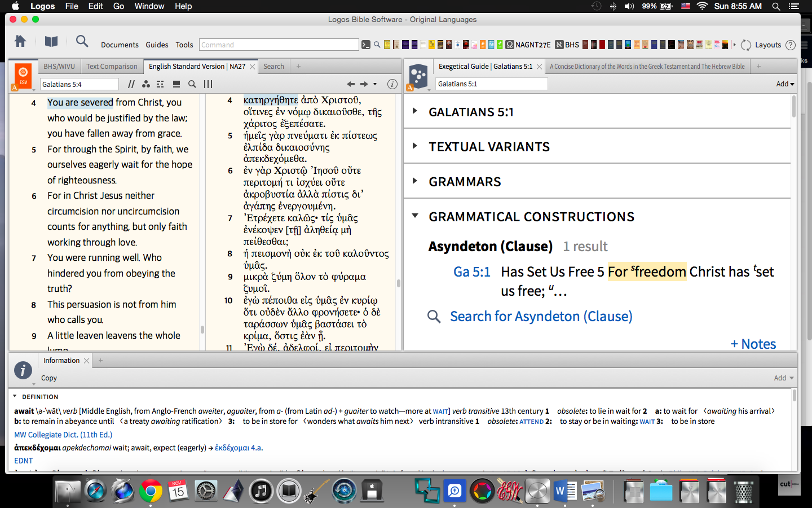Switch to the Concise Dictionary tab
This screenshot has width=812, height=508.
tap(647, 67)
